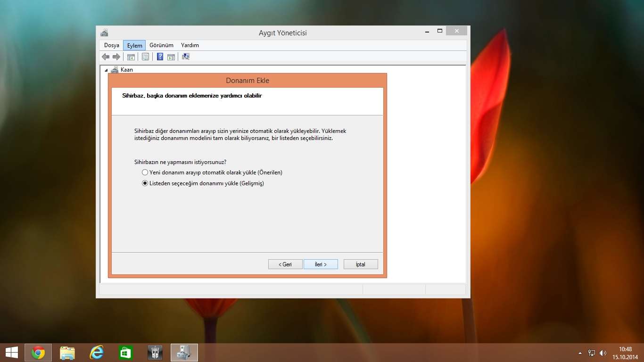Image resolution: width=644 pixels, height=362 pixels.
Task: Click the 'İleri >' button
Action: [x=321, y=264]
